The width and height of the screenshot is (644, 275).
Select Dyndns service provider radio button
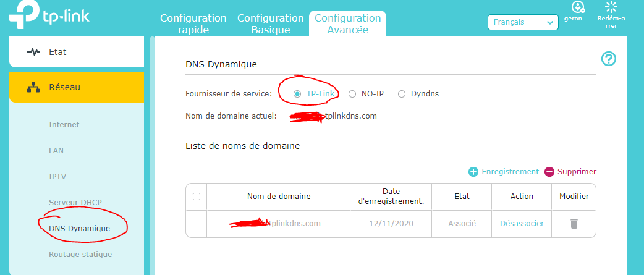402,94
